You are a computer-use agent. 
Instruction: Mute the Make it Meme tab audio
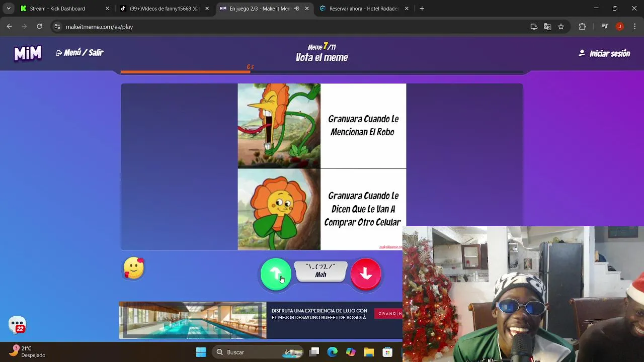point(297,9)
